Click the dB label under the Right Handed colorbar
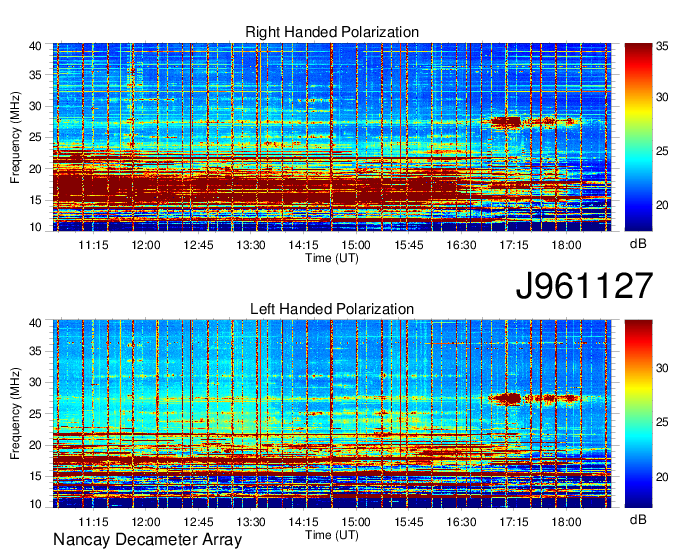Image resolution: width=680 pixels, height=552 pixels. (638, 244)
